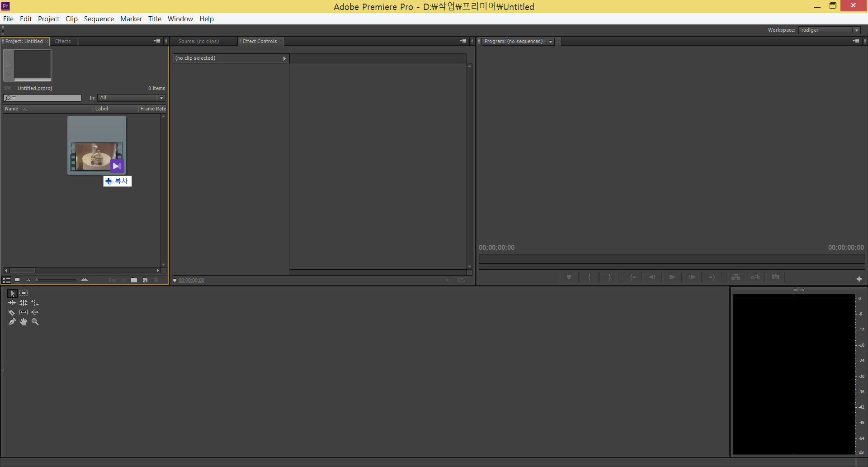868x467 pixels.
Task: Select the Track Select tool
Action: pyautogui.click(x=24, y=293)
